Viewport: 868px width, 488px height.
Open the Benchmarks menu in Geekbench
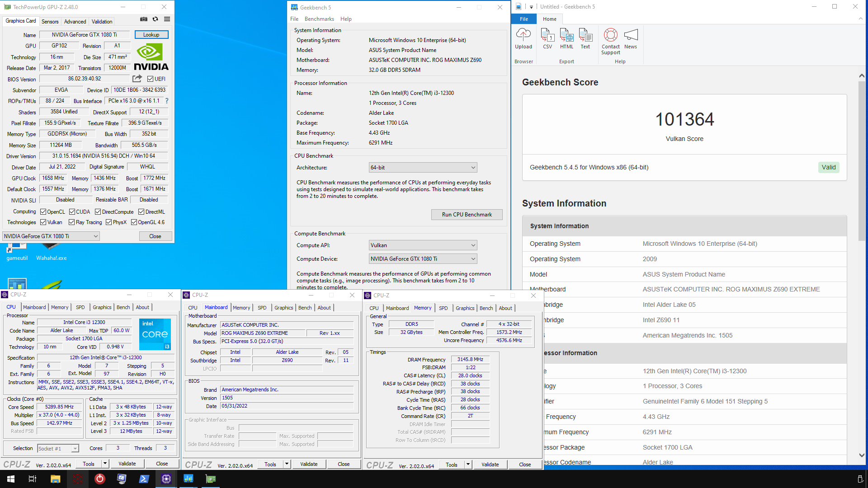point(319,19)
